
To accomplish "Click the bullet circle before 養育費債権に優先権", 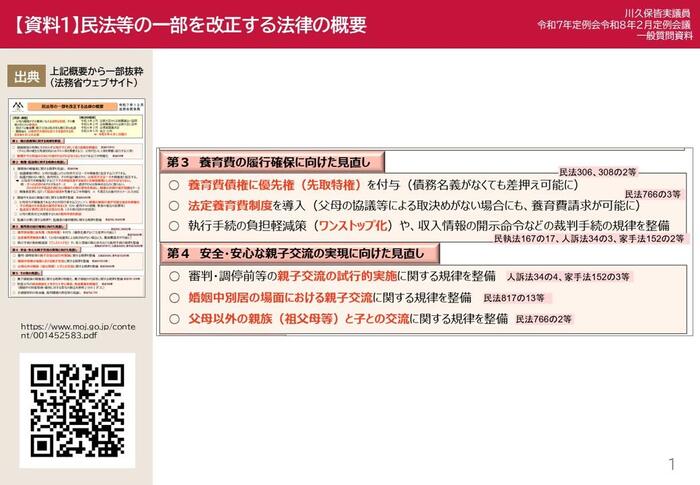I will point(174,185).
